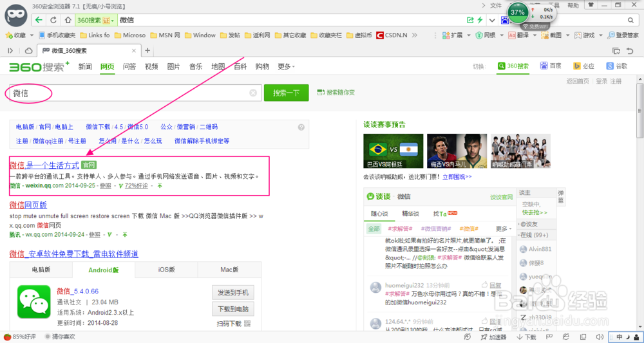The height and width of the screenshot is (343, 644).
Task: Go back with the green arrow
Action: [39, 20]
